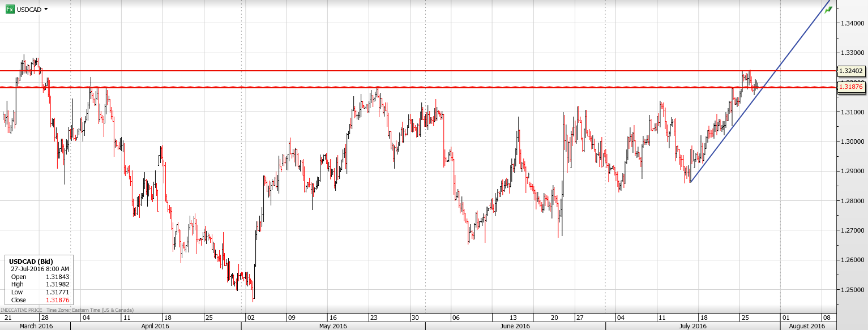
Task: Expand the instrument selector arrow
Action: point(45,9)
